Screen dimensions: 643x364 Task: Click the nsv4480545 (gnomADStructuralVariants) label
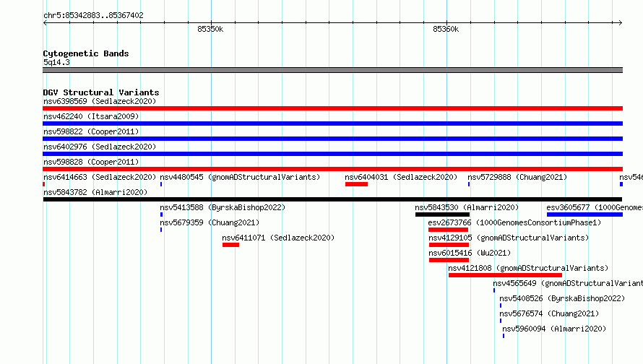[x=240, y=177]
